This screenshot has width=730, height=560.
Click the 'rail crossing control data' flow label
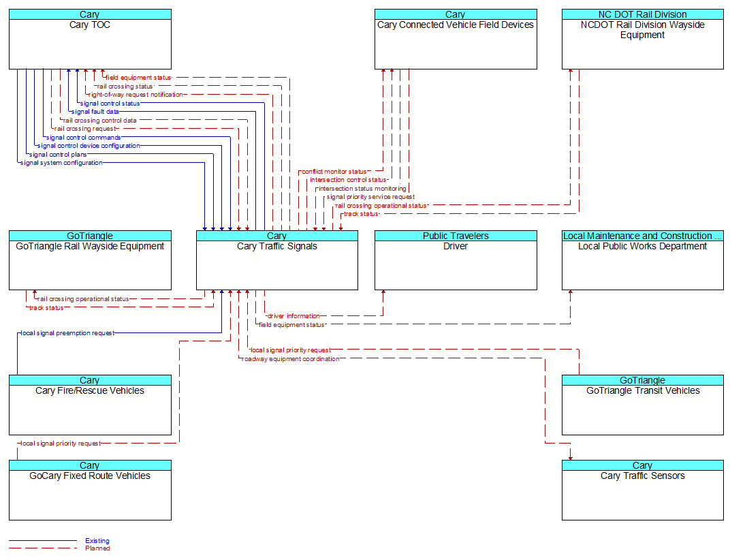click(x=99, y=120)
